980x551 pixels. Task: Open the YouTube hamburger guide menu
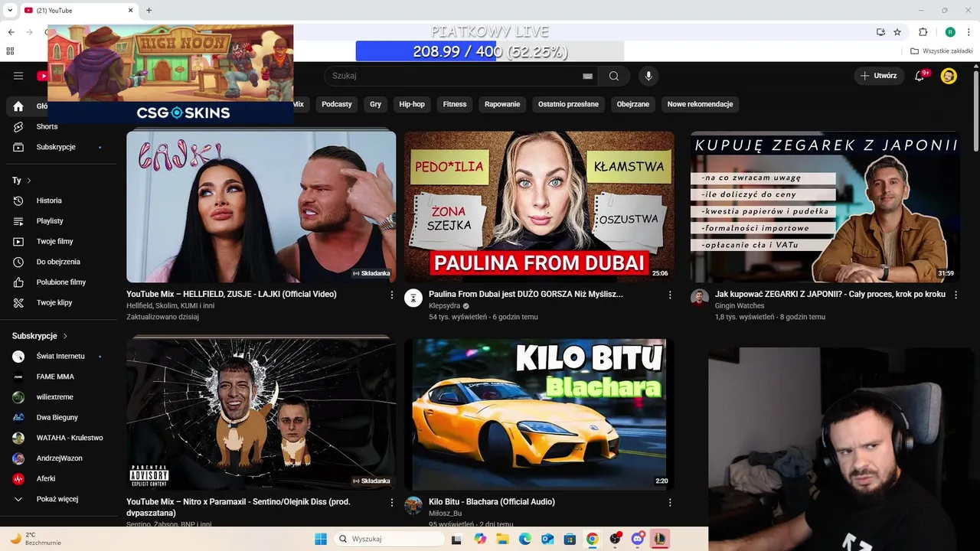click(x=18, y=76)
